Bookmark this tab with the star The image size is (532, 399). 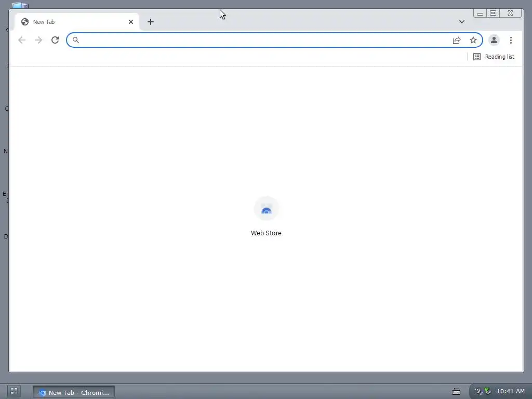tap(473, 40)
